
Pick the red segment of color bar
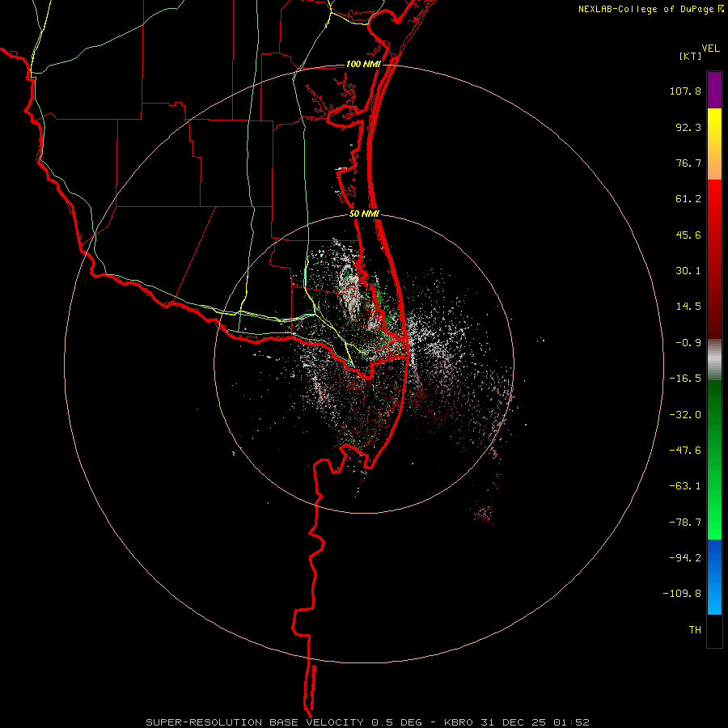(x=714, y=259)
